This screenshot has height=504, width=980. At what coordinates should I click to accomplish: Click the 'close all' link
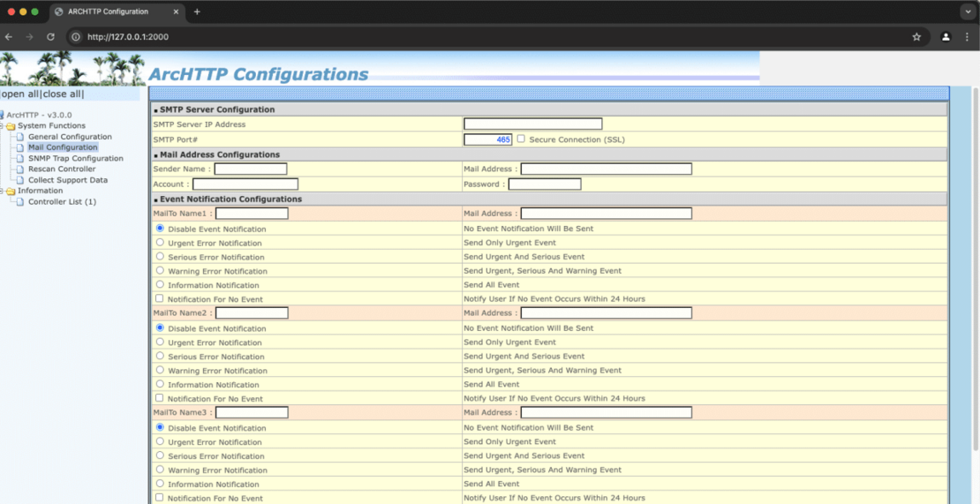pos(63,94)
